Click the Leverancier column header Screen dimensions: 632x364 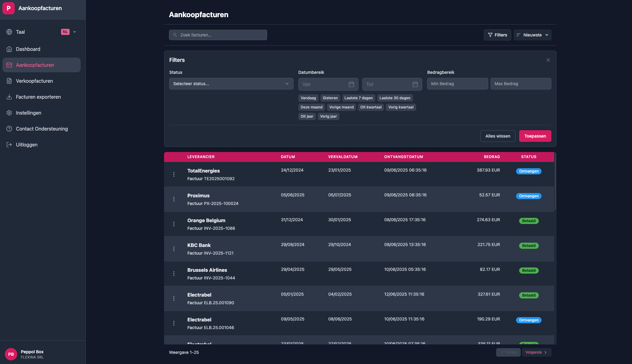[x=201, y=157]
